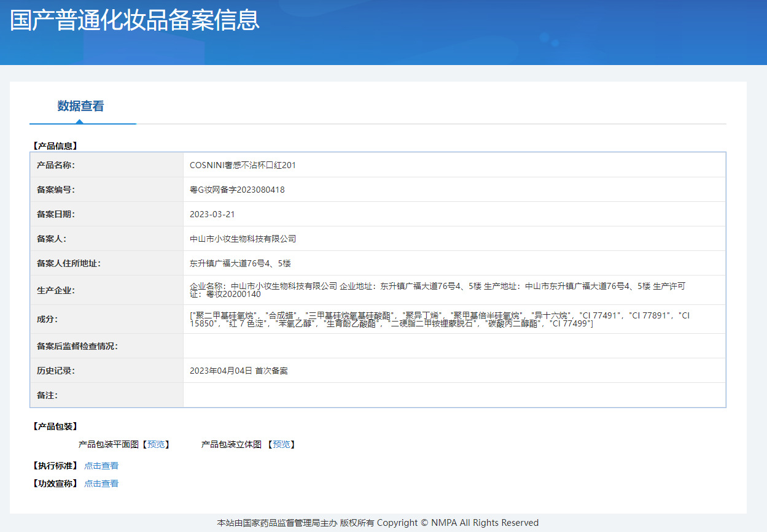Viewport: 767px width, 532px height.
Task: Click the empty 备注 field
Action: pos(430,395)
